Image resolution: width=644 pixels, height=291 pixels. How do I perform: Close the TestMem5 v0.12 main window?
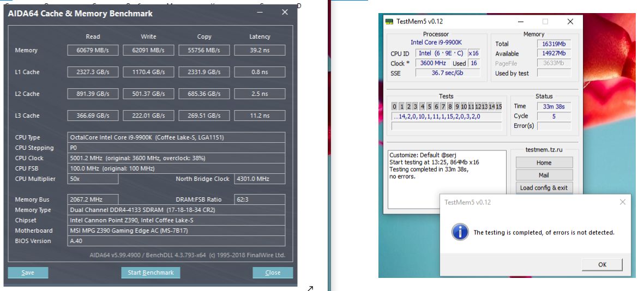pos(570,22)
